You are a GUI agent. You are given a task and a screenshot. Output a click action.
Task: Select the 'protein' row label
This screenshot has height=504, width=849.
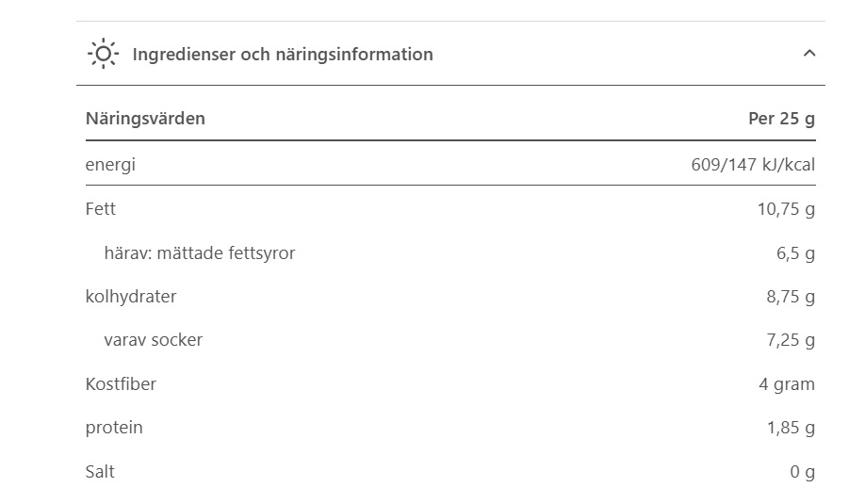click(x=114, y=428)
